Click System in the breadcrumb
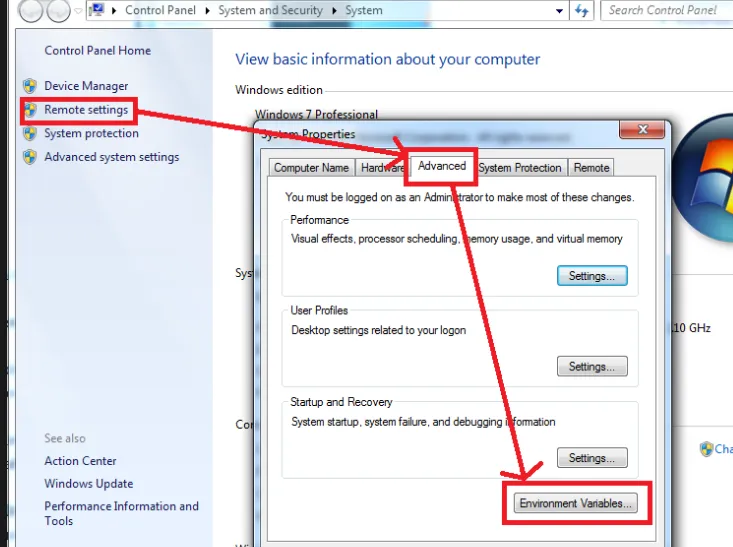 coord(364,10)
